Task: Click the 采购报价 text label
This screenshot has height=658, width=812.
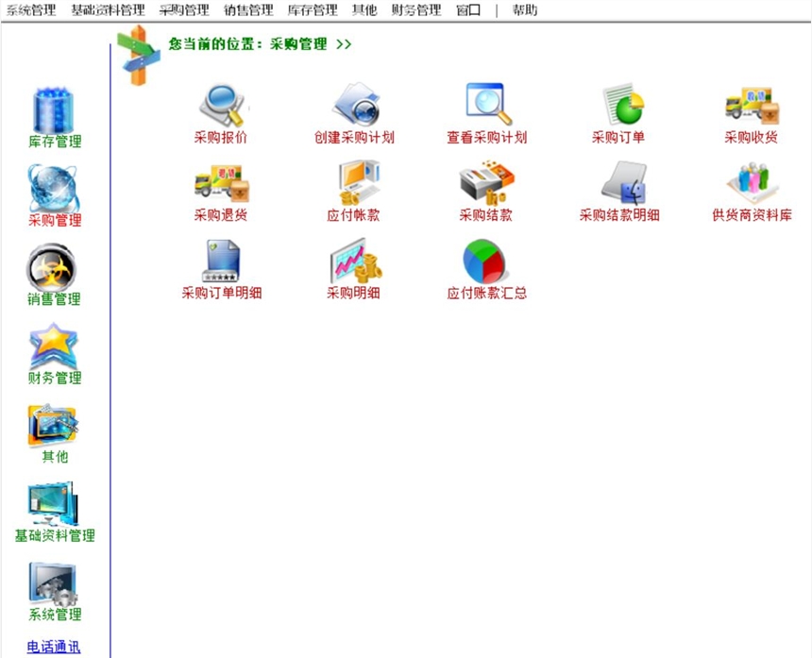Action: point(221,137)
